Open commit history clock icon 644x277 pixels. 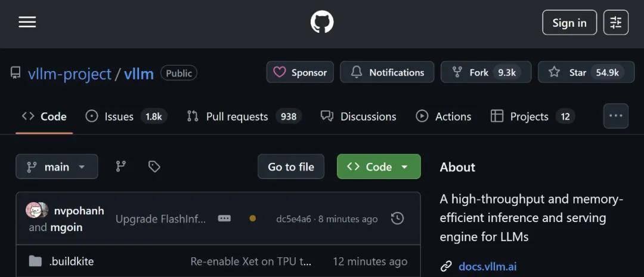coord(397,218)
